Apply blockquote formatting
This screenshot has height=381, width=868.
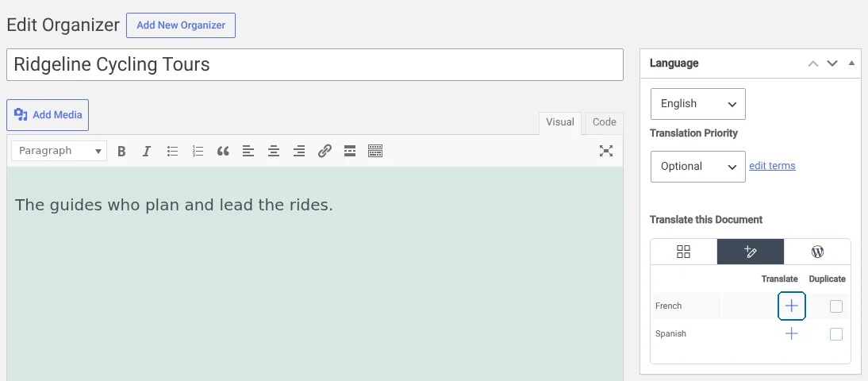pyautogui.click(x=223, y=151)
